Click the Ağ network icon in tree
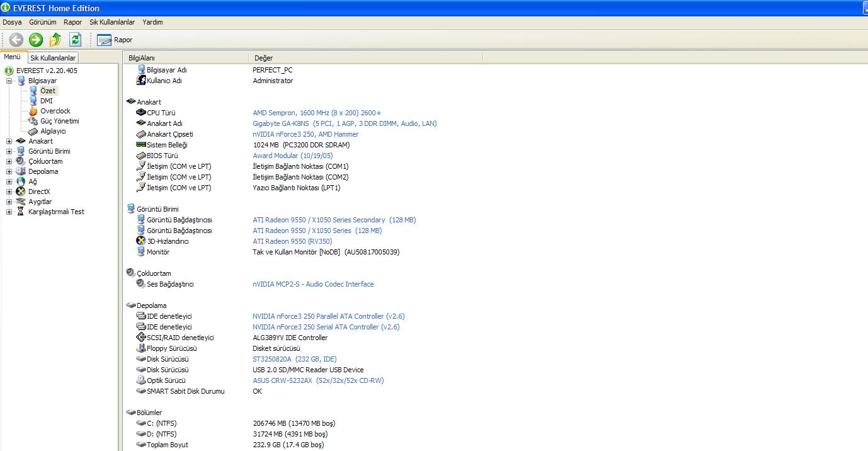 (x=21, y=181)
